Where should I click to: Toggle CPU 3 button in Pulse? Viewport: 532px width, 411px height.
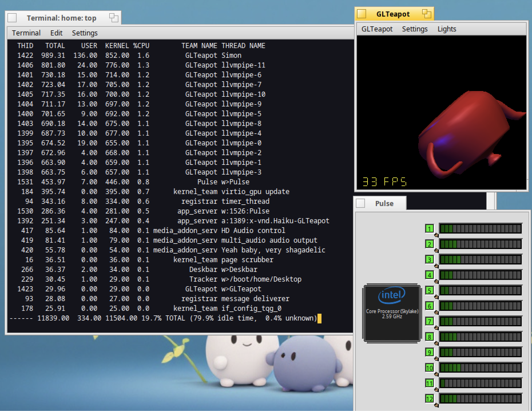429,260
